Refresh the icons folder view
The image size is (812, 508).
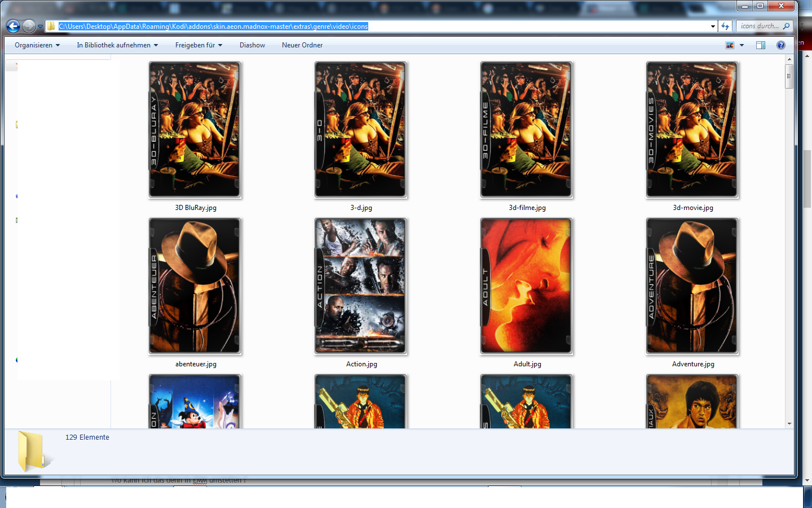pos(725,26)
